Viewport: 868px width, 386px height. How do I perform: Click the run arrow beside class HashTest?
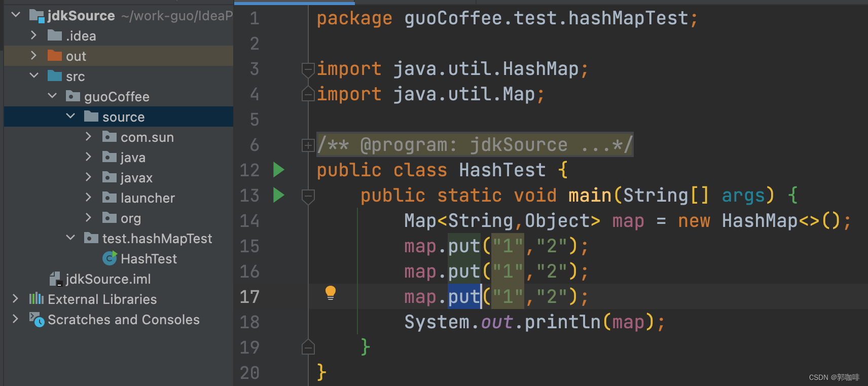tap(278, 170)
